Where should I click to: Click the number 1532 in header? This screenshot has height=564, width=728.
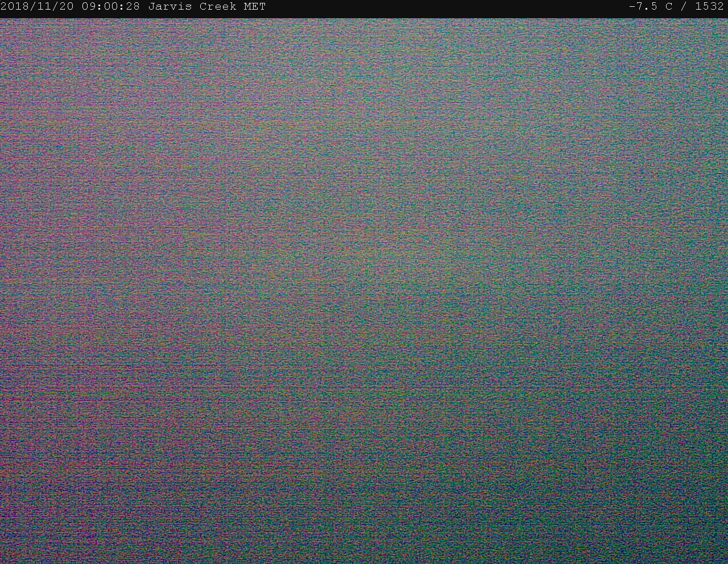coord(709,7)
